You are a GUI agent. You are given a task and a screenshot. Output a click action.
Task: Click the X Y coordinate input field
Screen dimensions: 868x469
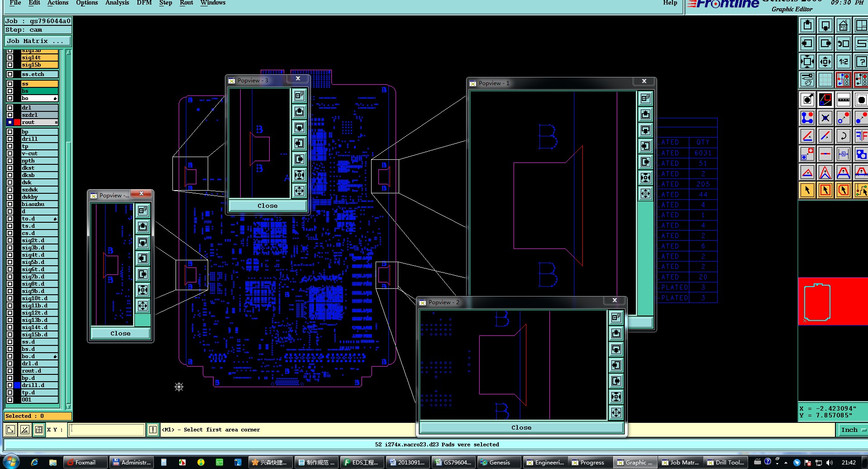click(x=107, y=430)
